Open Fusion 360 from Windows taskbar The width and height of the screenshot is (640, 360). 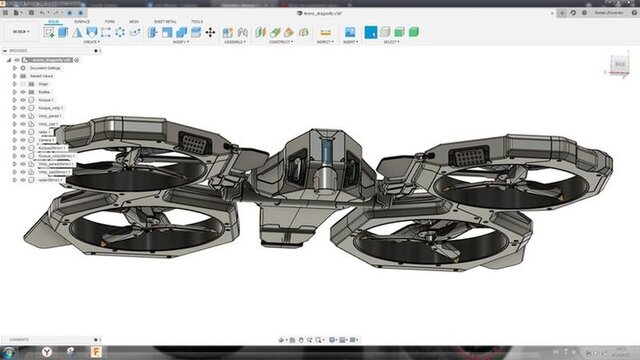click(96, 352)
